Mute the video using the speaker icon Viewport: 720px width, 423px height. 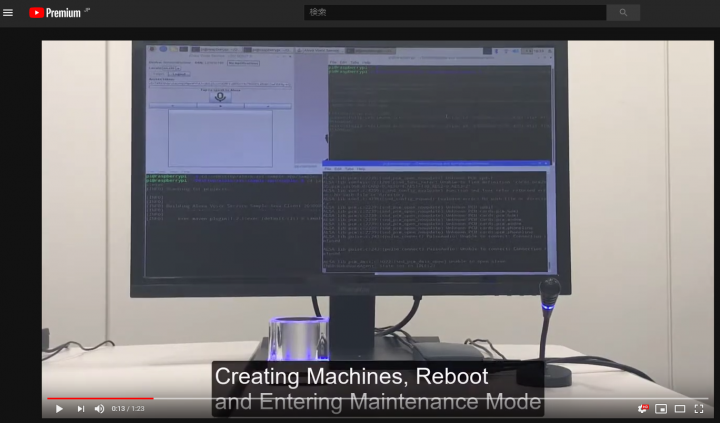(99, 408)
